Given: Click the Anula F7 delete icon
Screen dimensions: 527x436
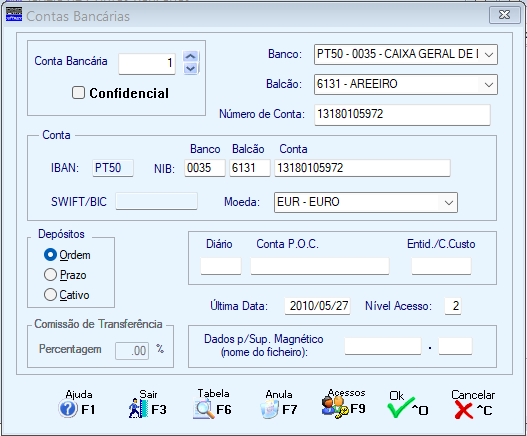Looking at the screenshot, I should [x=270, y=409].
